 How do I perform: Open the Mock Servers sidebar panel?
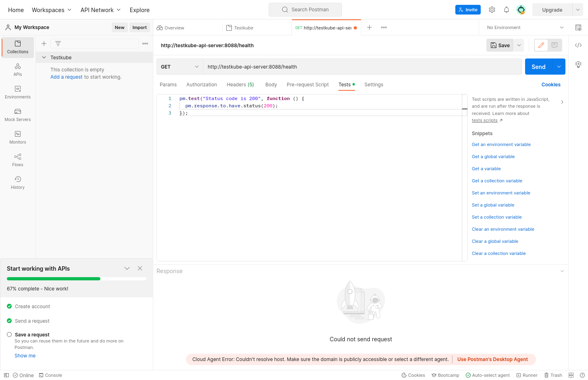[x=18, y=115]
